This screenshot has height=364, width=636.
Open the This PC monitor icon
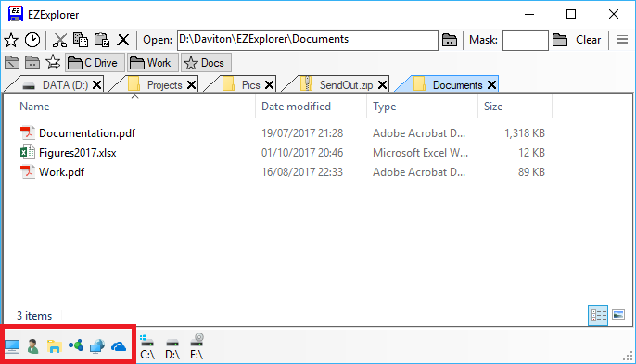click(12, 346)
